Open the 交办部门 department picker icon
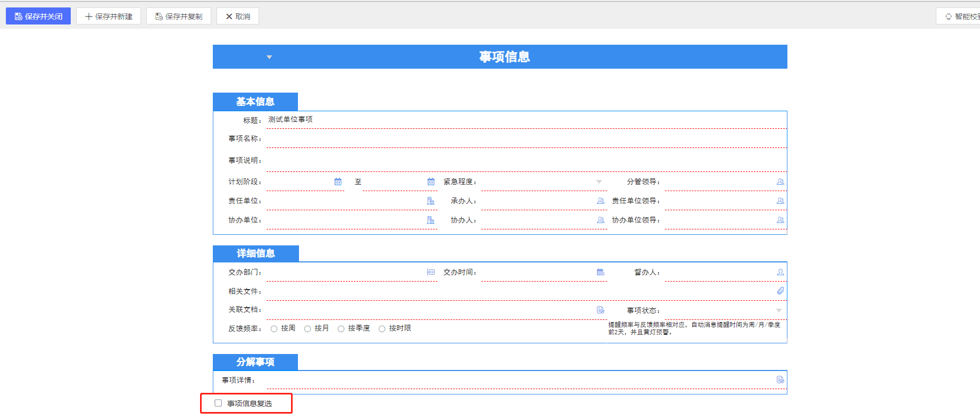The width and height of the screenshot is (980, 420). click(x=431, y=272)
